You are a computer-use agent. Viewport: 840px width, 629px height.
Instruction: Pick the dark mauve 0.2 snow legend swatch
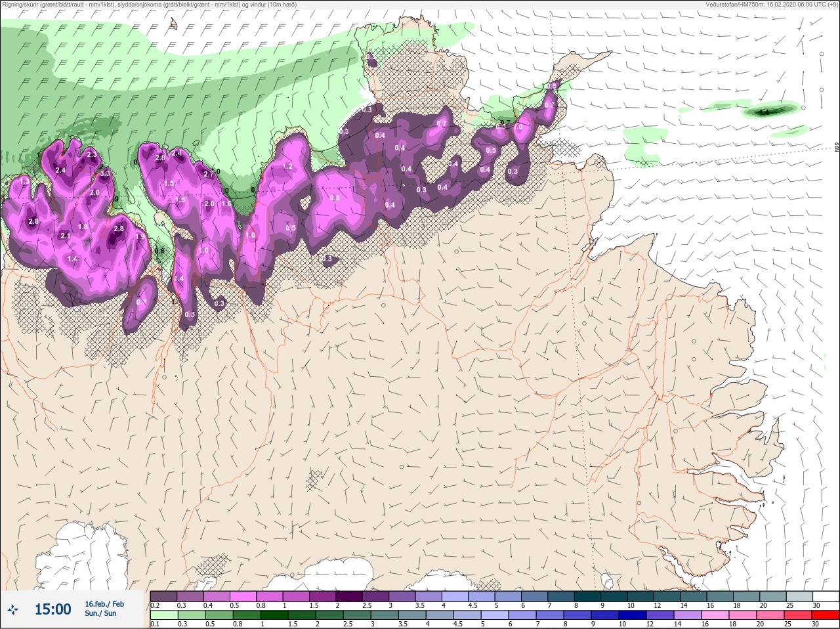pyautogui.click(x=163, y=596)
